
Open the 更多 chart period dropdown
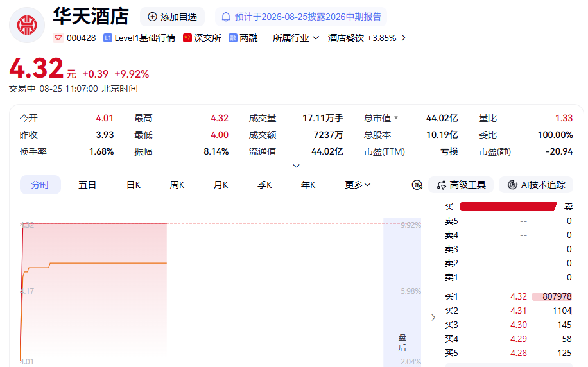tap(358, 185)
